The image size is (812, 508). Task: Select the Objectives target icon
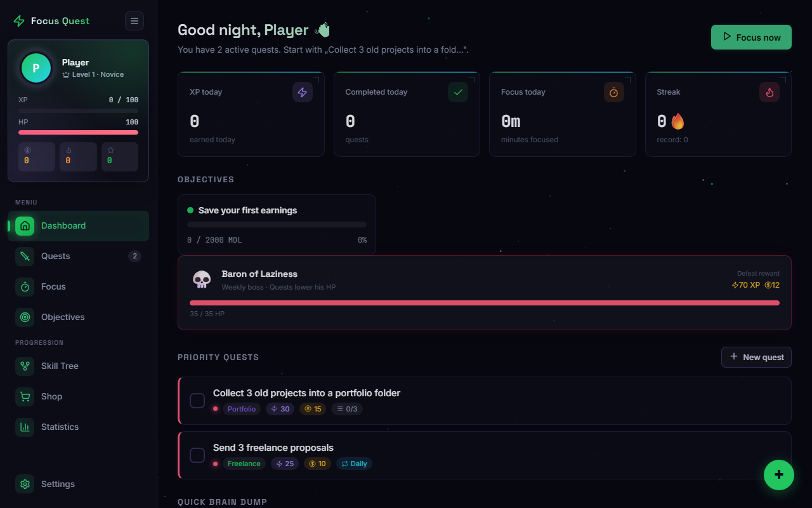coord(25,317)
